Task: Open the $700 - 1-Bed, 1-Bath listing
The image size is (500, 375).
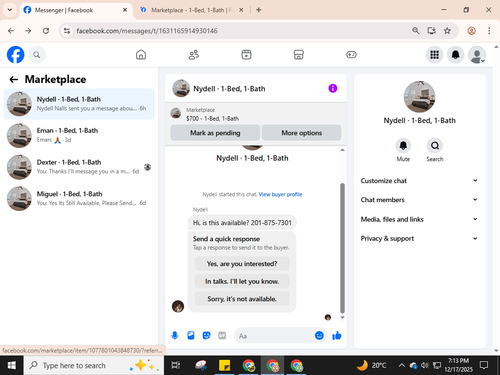Action: [212, 118]
